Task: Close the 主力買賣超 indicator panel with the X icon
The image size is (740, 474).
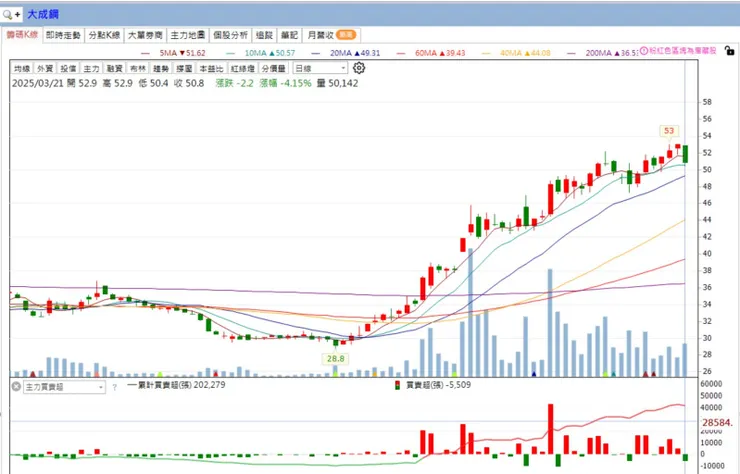Action: (x=16, y=387)
